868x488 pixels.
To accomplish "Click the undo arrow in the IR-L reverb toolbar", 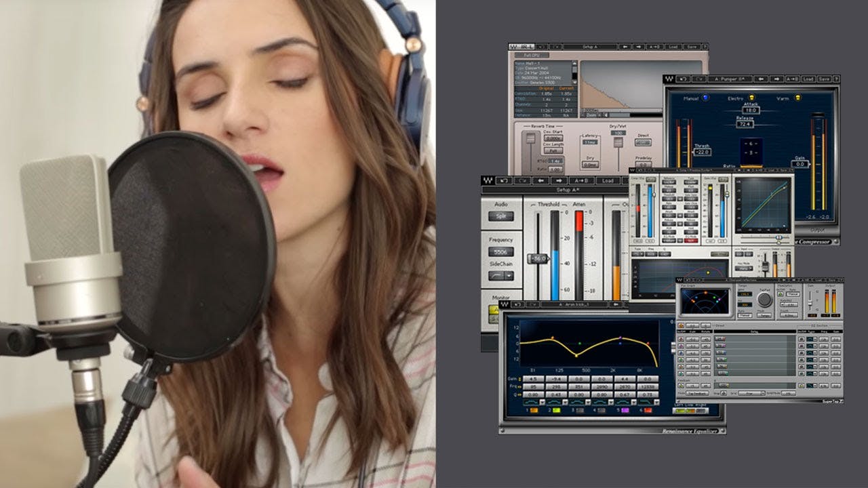I will pyautogui.click(x=542, y=47).
